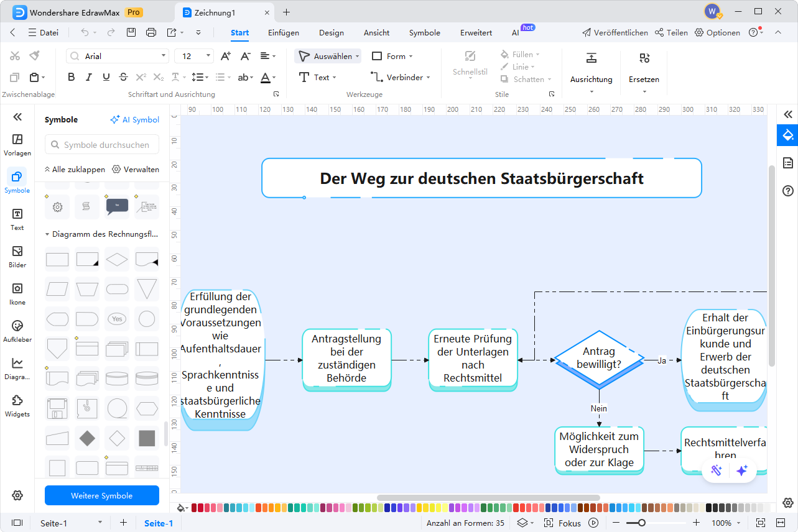Open the Datei menu

click(x=43, y=32)
